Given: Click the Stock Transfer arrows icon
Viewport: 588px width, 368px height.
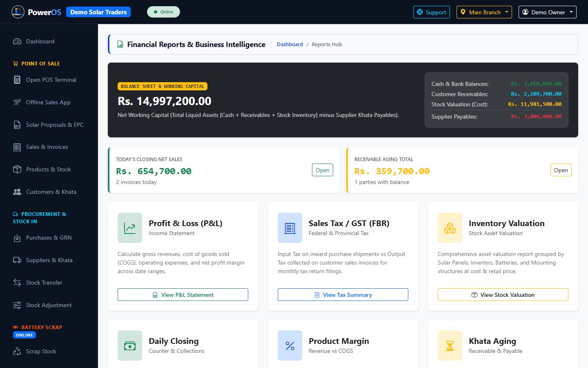Looking at the screenshot, I should (17, 283).
